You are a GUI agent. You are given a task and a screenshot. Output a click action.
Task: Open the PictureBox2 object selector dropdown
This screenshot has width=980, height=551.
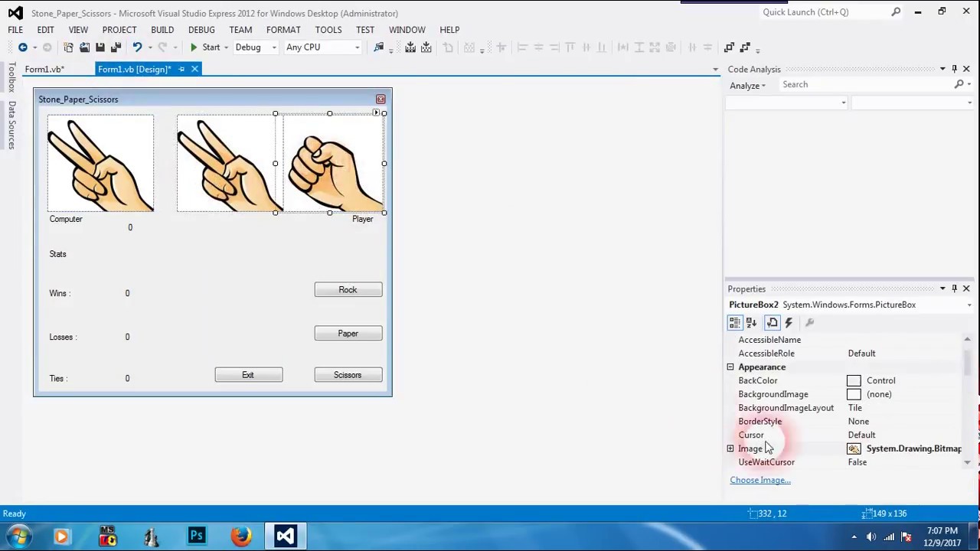coord(969,305)
